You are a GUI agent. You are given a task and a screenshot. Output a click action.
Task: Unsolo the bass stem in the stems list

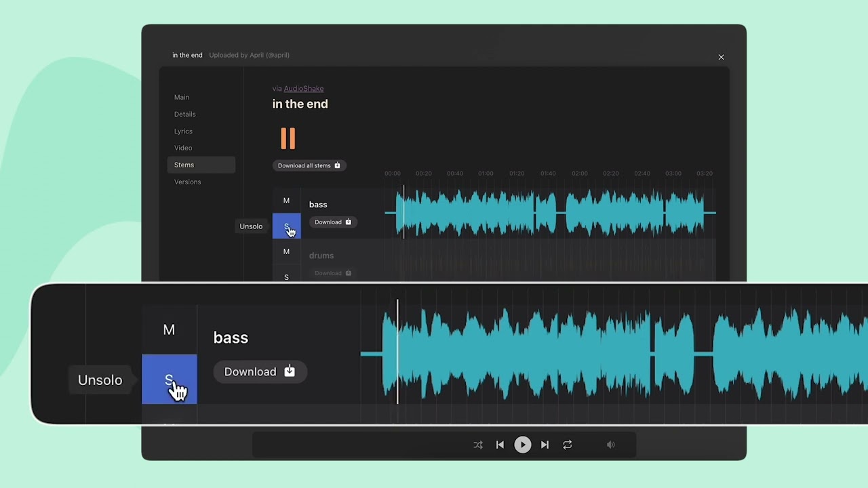(286, 226)
